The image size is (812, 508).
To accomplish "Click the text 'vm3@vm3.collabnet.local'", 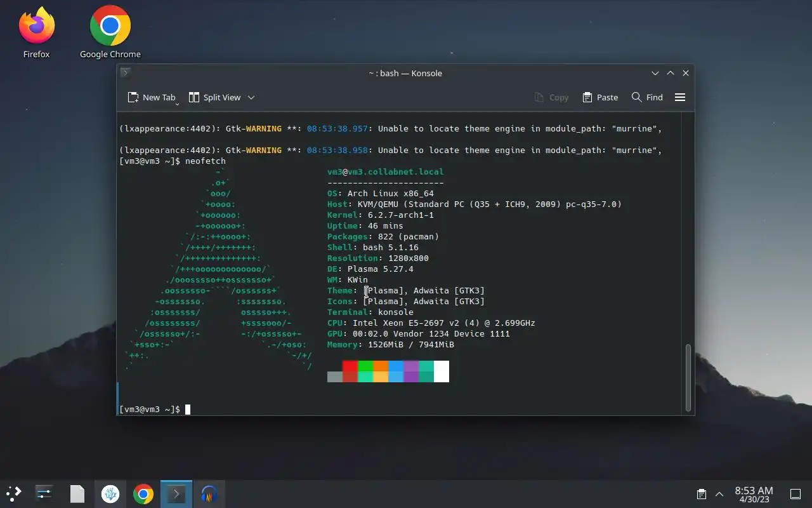I will tap(386, 172).
